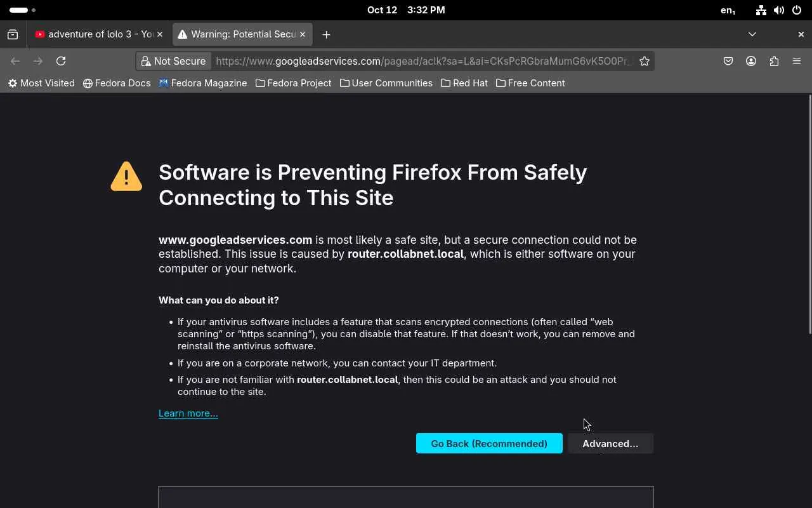
Task: Bookmark this page with star icon
Action: coord(645,61)
